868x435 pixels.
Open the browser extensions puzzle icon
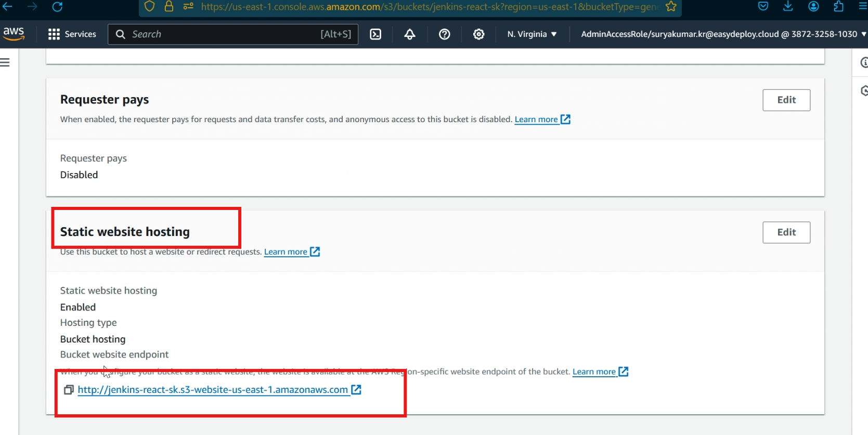[x=838, y=6]
